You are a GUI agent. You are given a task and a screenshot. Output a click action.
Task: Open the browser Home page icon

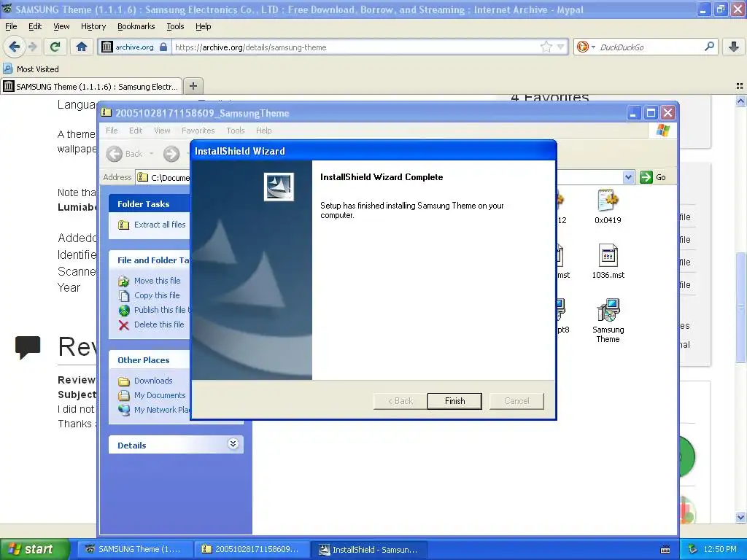coord(82,47)
